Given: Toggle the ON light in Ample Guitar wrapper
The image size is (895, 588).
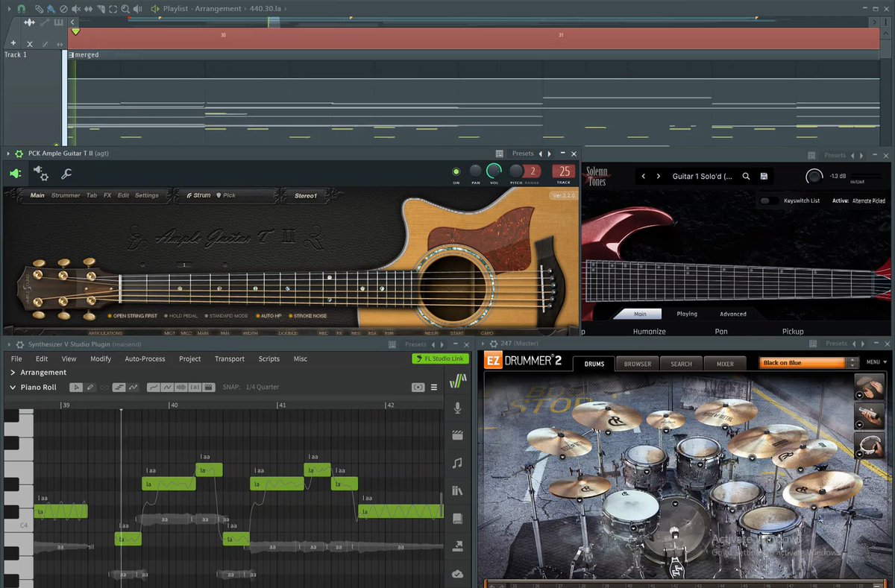Looking at the screenshot, I should (x=456, y=171).
